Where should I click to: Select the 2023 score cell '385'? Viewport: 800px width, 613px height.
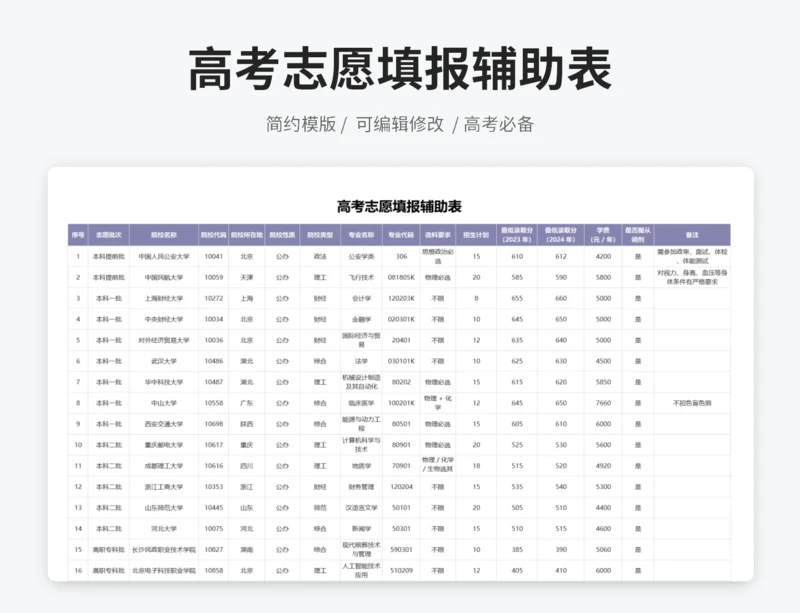517,550
